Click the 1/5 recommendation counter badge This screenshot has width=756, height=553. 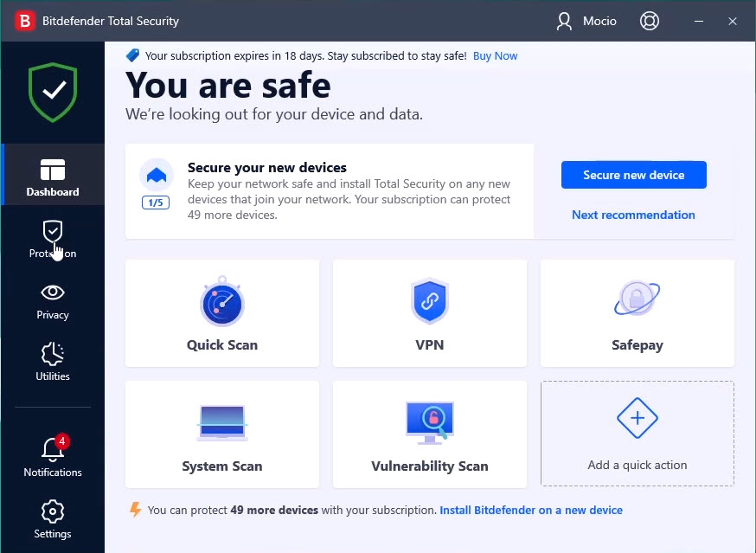point(157,203)
